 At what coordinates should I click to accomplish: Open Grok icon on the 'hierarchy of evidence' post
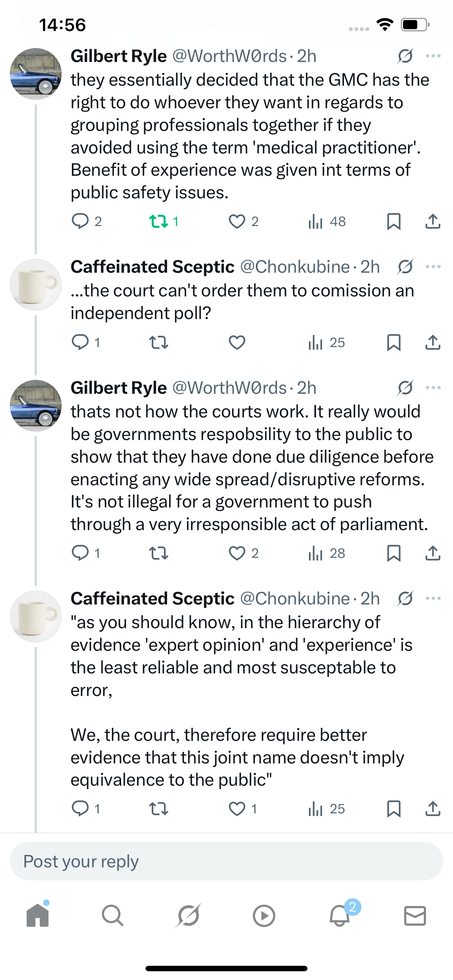[405, 598]
